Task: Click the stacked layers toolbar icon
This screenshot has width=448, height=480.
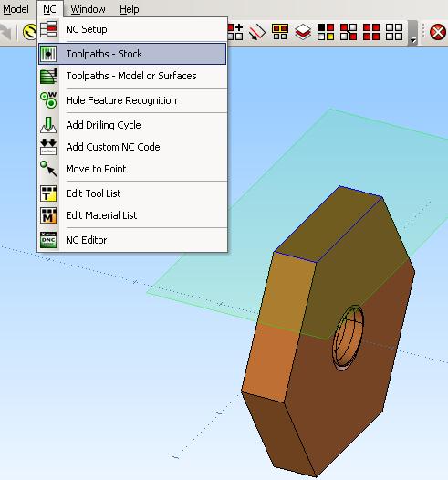Action: pyautogui.click(x=303, y=32)
